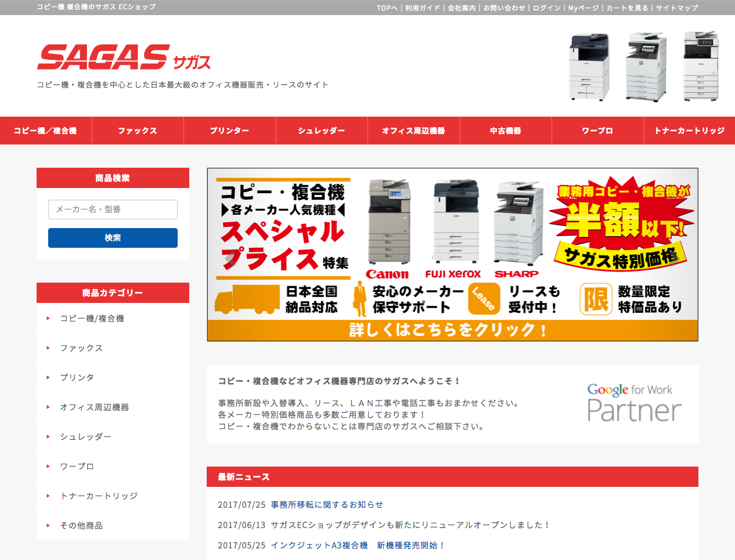Click the serviceman support icon
The image size is (735, 560).
[x=360, y=299]
